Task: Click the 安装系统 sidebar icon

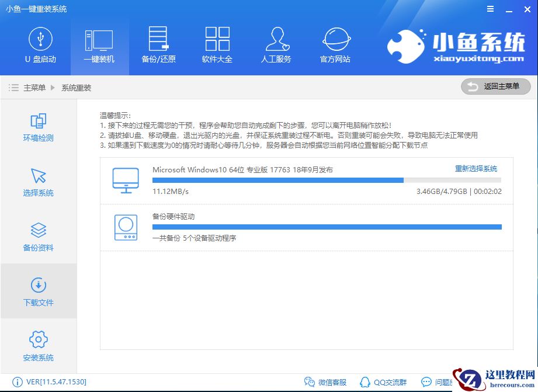Action: tap(37, 345)
